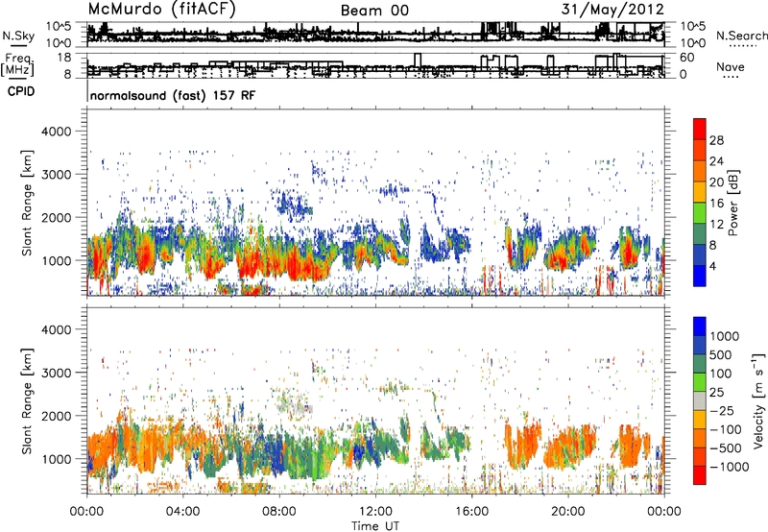Image resolution: width=768 pixels, height=532 pixels.
Task: Click the 16 label on power colorbar
Action: pos(716,204)
